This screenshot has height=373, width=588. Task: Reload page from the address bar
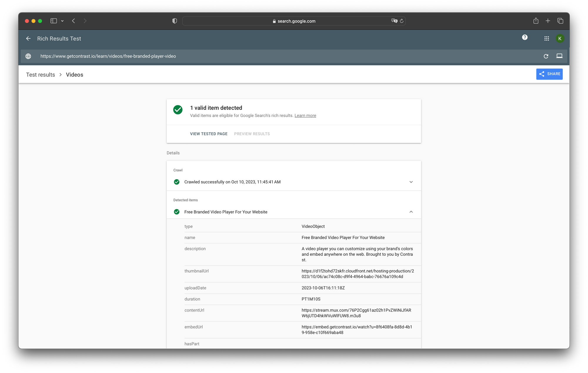click(402, 21)
